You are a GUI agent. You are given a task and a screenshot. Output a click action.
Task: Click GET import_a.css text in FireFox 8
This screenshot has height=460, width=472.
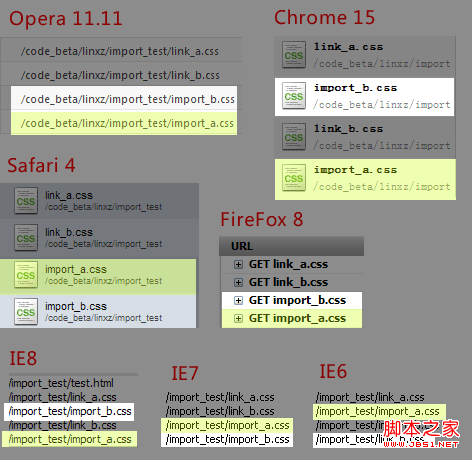[x=297, y=318]
